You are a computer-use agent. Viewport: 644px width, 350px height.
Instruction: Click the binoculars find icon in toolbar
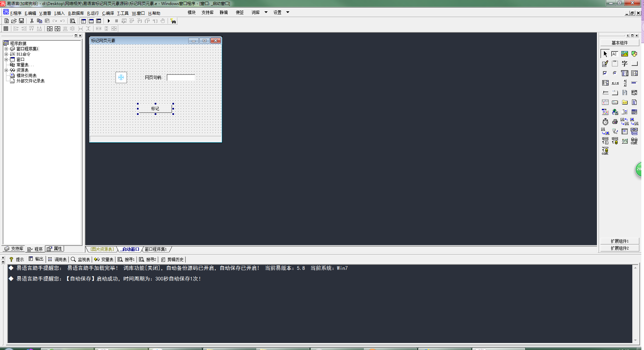(173, 21)
